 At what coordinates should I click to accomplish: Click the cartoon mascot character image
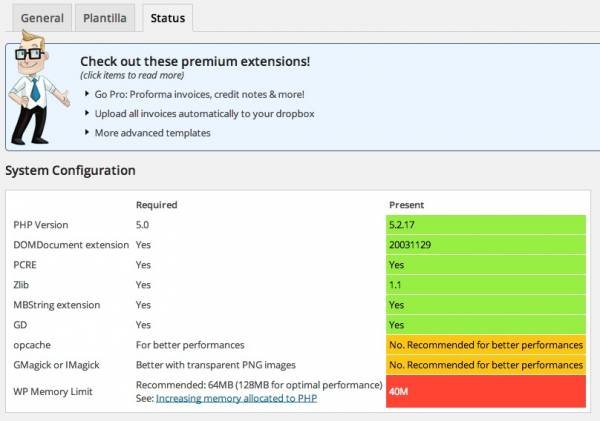click(x=39, y=88)
